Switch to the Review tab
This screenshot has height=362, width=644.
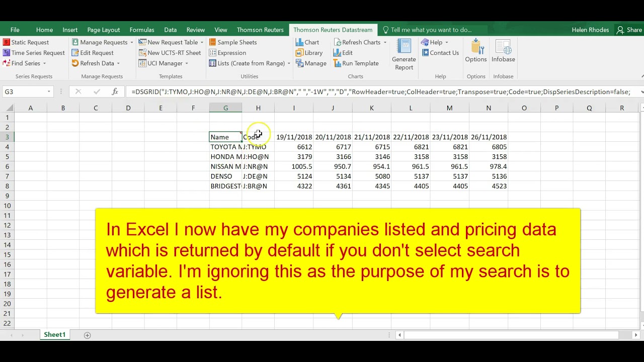click(x=196, y=30)
